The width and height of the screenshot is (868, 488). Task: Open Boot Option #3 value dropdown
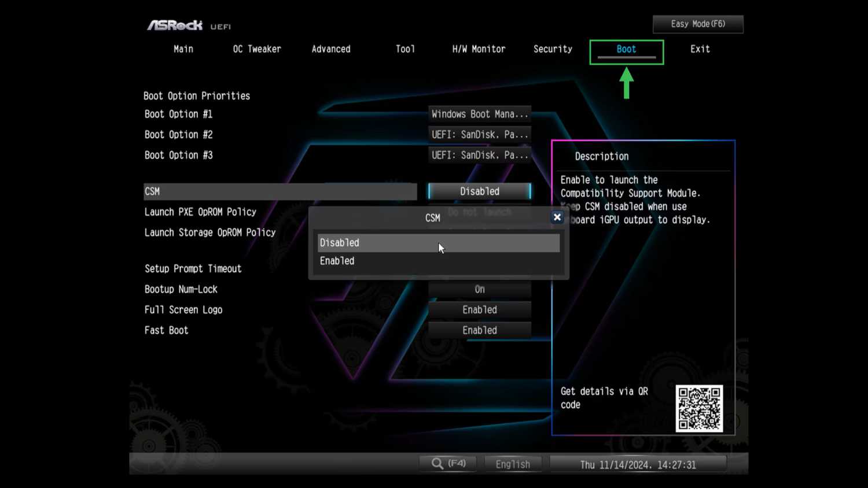pos(480,155)
